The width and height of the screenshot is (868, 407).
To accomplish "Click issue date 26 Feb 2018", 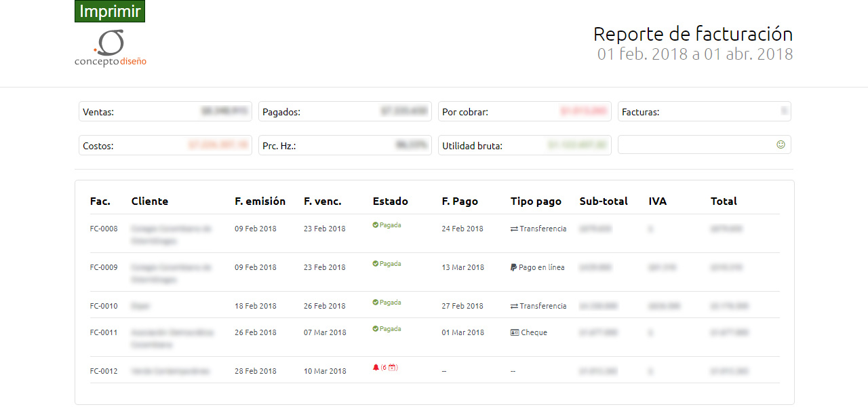I will click(256, 333).
